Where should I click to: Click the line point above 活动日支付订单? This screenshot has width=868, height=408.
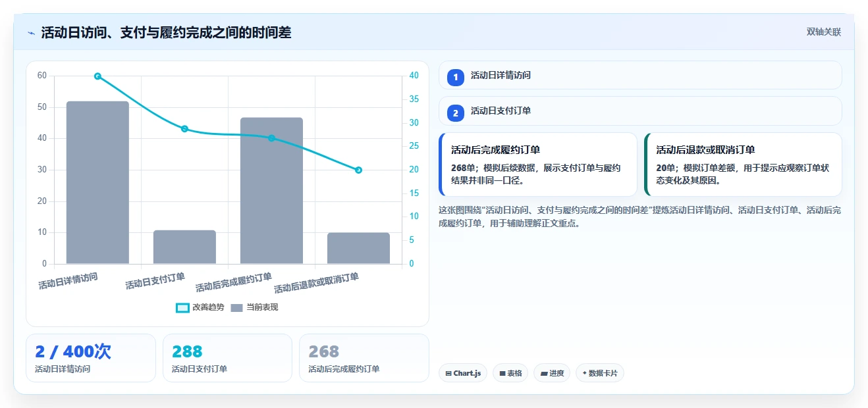pyautogui.click(x=184, y=129)
